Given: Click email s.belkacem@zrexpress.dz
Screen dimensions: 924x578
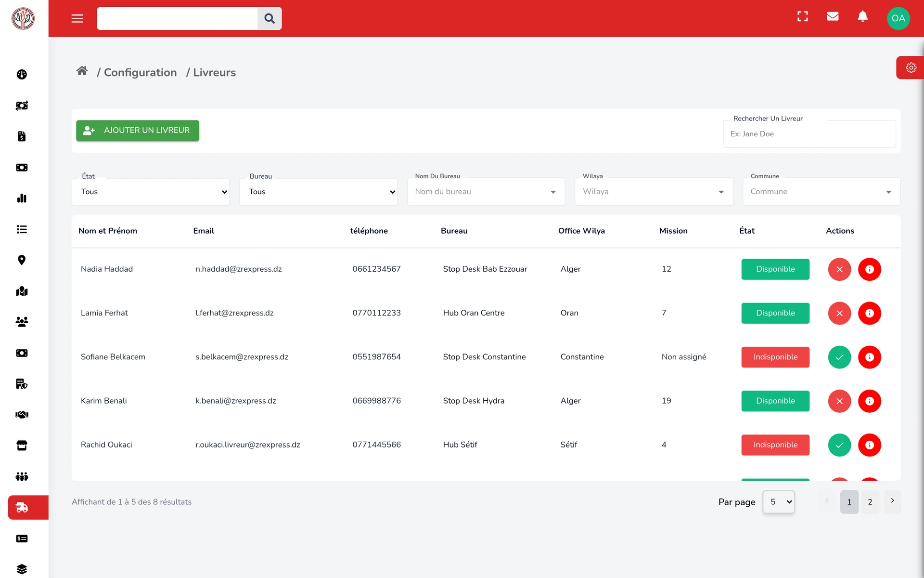Looking at the screenshot, I should (x=242, y=357).
